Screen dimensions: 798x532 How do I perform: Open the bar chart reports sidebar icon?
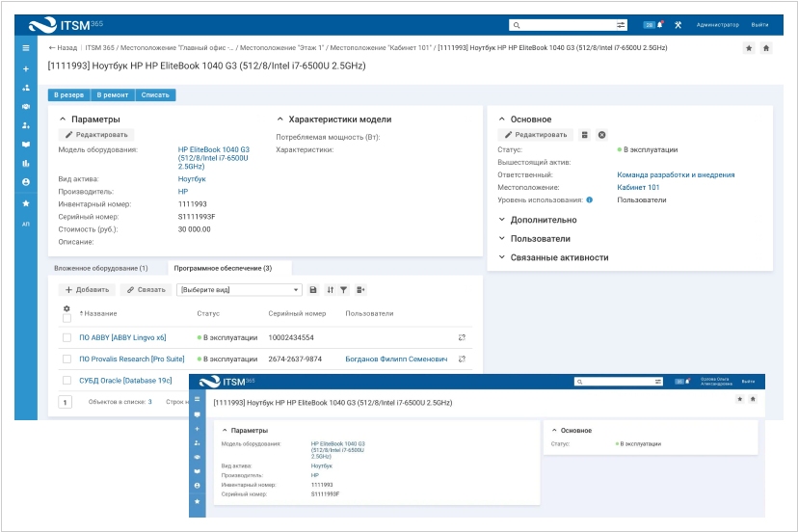[x=26, y=164]
